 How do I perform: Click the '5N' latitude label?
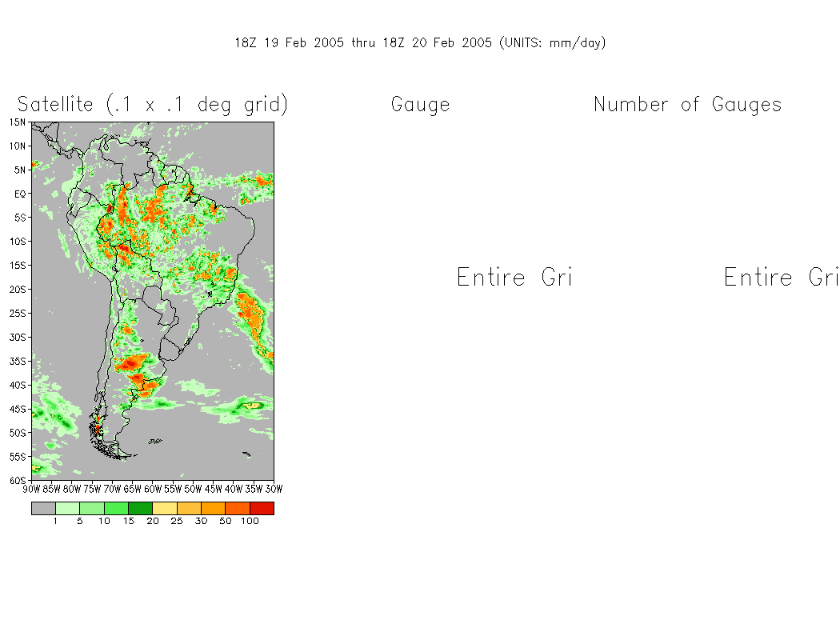point(20,170)
